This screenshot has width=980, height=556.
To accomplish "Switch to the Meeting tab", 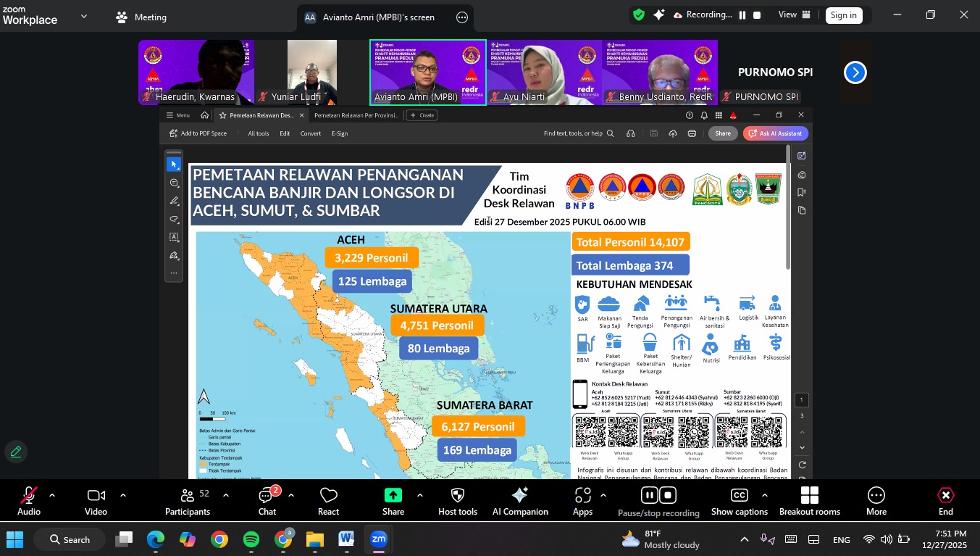I will click(x=142, y=17).
